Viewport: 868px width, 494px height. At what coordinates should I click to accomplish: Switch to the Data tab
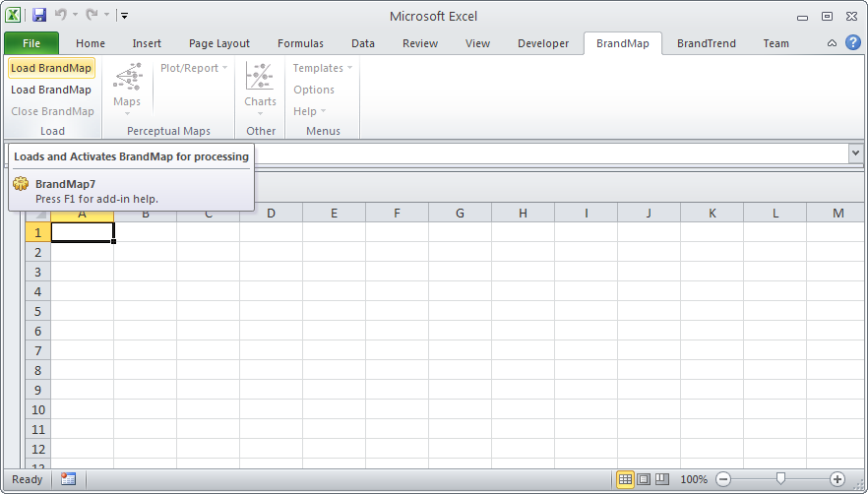click(363, 43)
